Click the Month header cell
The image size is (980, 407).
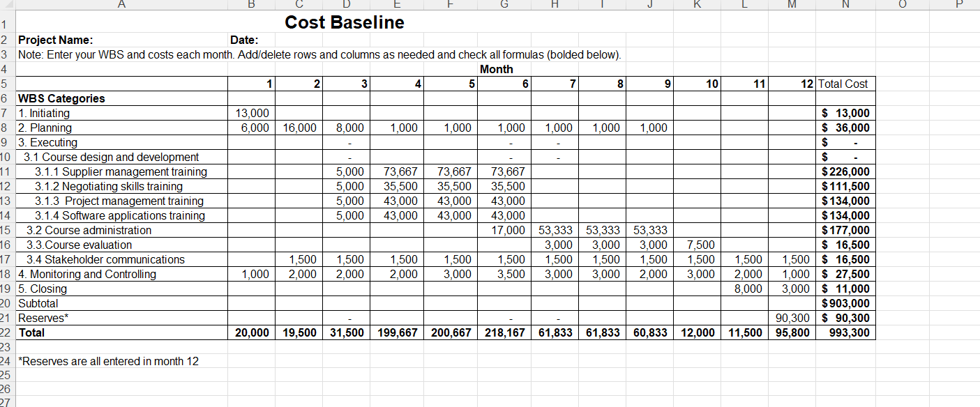pyautogui.click(x=502, y=69)
